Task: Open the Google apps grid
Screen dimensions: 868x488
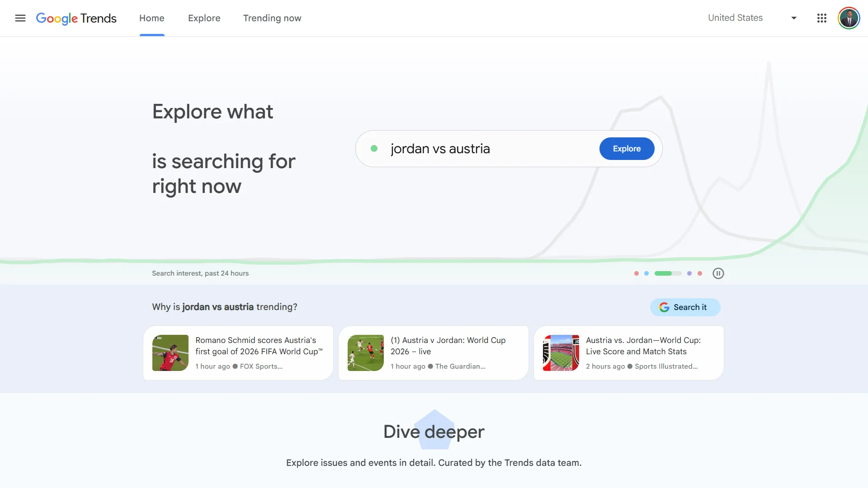Action: click(822, 18)
